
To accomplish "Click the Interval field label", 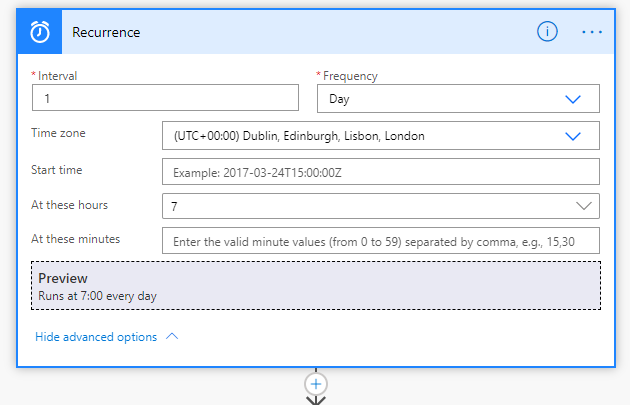I will (57, 76).
